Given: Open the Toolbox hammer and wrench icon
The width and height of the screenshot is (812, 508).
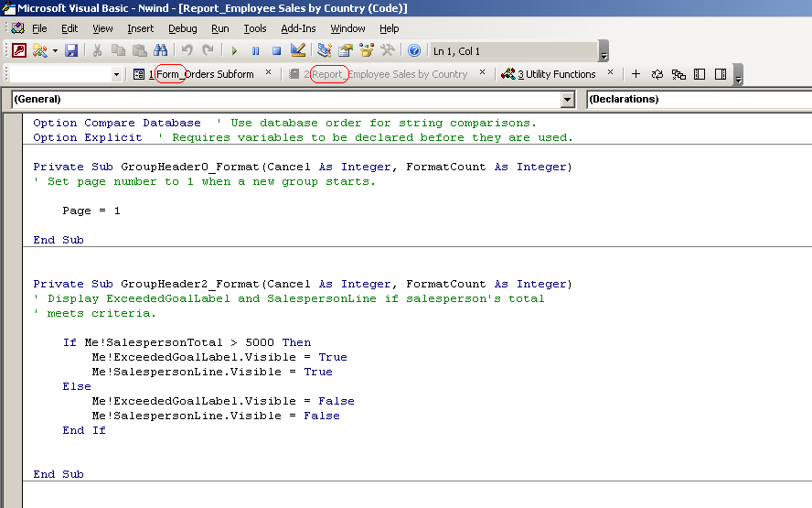Looking at the screenshot, I should point(388,50).
